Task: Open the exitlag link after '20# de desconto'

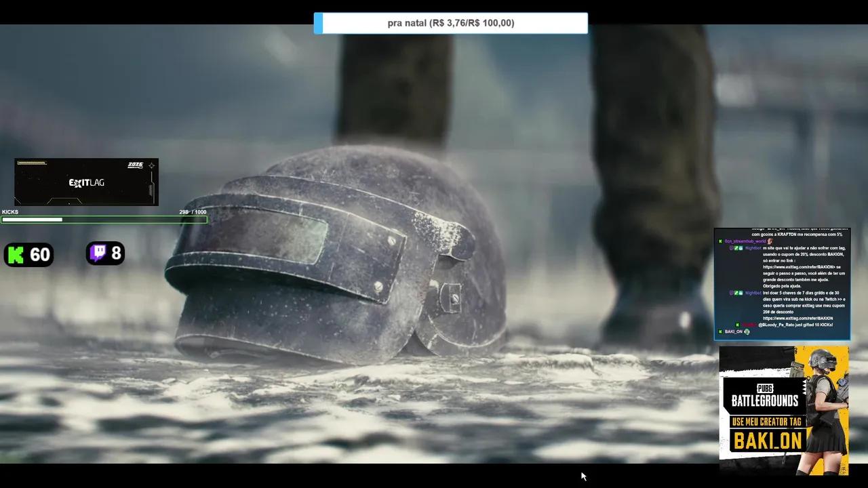Action: tap(797, 319)
